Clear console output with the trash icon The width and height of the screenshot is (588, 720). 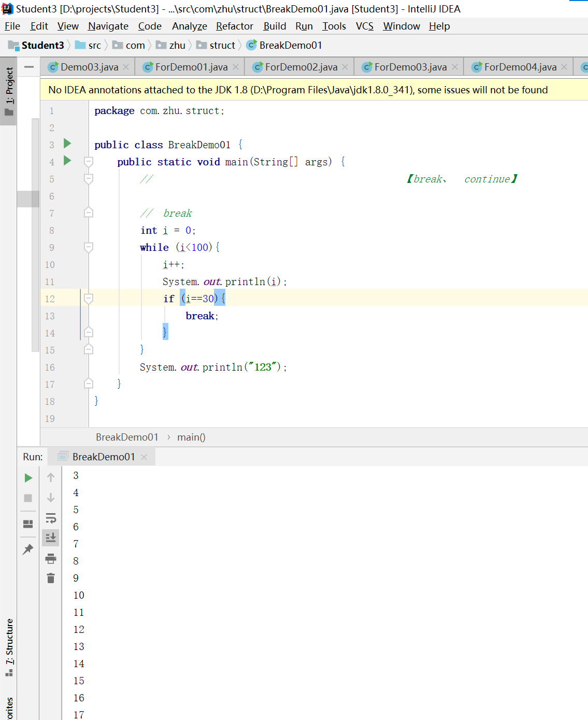pos(51,578)
